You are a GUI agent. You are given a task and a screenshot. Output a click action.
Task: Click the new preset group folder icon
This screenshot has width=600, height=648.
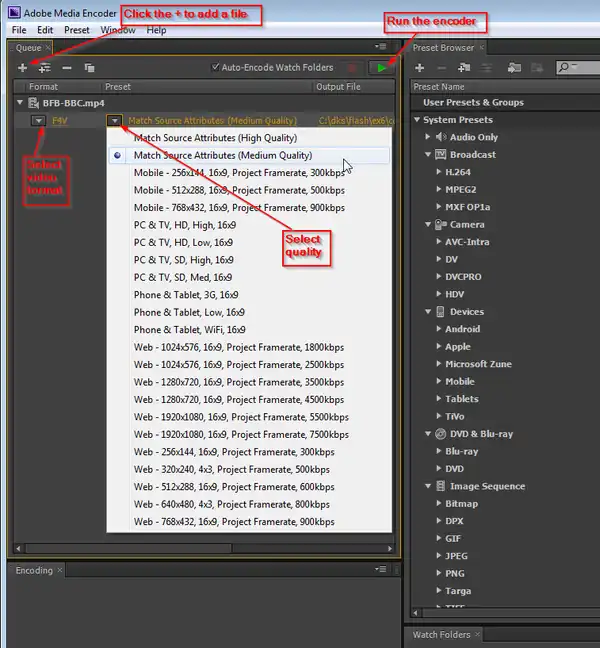464,68
